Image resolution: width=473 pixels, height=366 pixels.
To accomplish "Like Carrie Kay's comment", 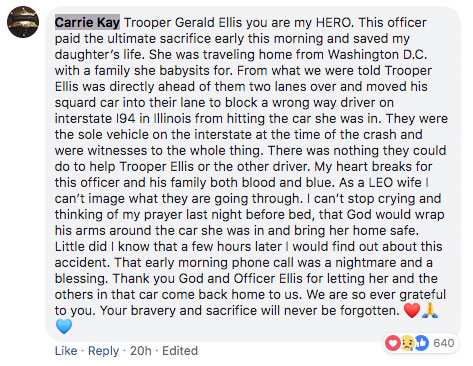I will (66, 351).
